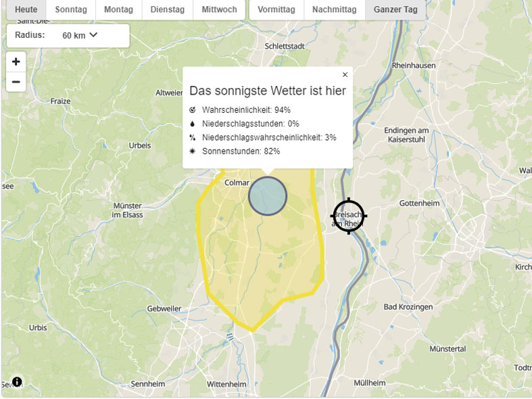Click the crosshair location marker at Breisach
Viewport: 532px width, 399px height.
point(349,216)
